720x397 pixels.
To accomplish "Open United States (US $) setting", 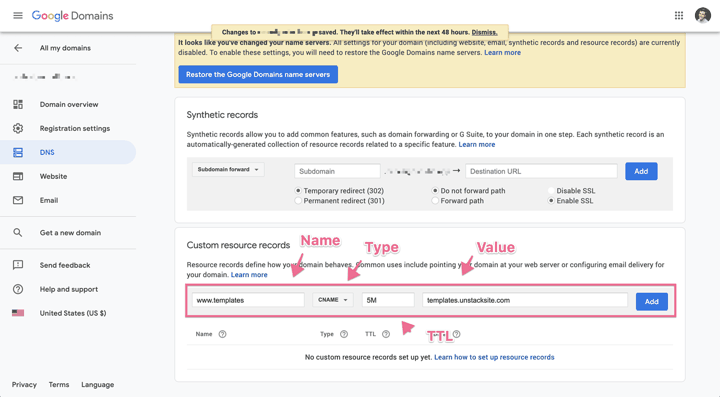I will point(73,313).
